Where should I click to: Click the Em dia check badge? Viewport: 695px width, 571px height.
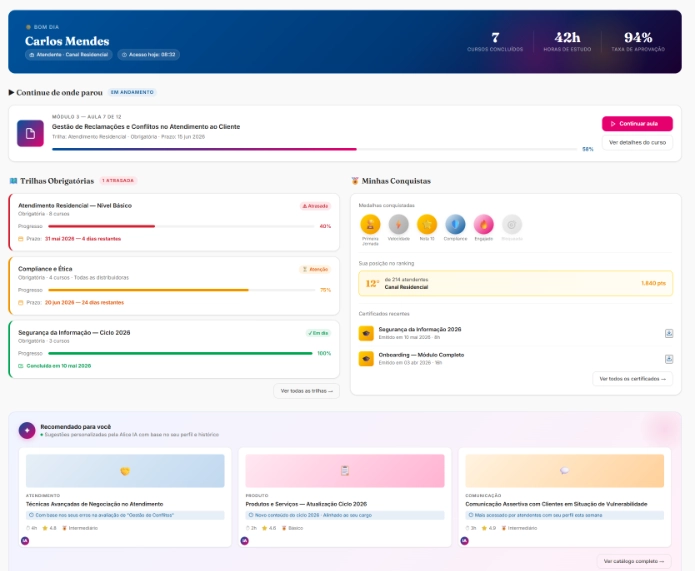pyautogui.click(x=318, y=333)
